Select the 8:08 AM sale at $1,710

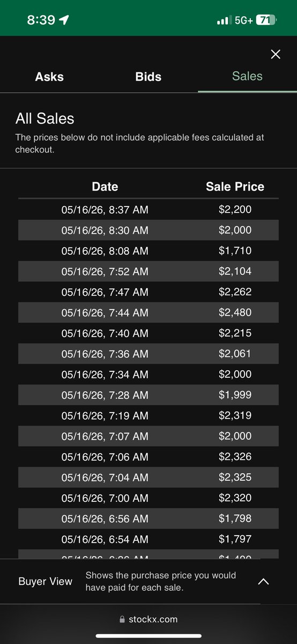[148, 251]
